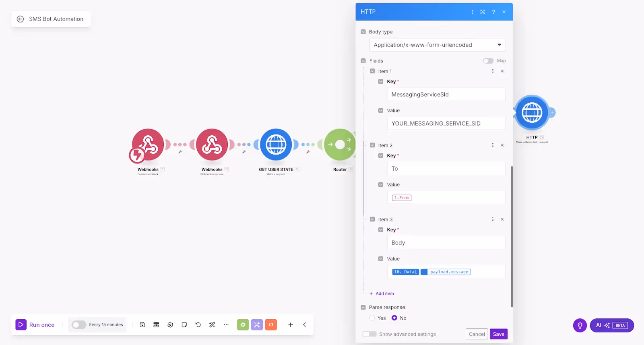Click the notes sticky icon
Image resolution: width=644 pixels, height=345 pixels.
point(184,325)
